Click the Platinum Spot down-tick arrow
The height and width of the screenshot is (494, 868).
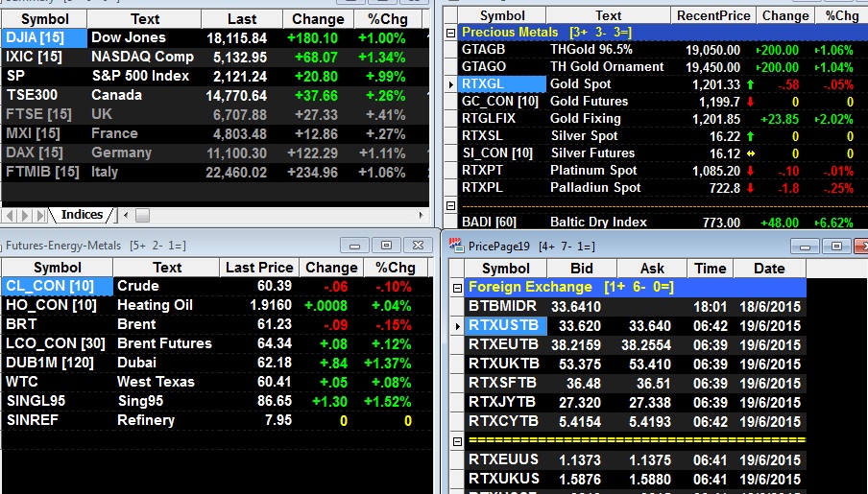tap(750, 171)
